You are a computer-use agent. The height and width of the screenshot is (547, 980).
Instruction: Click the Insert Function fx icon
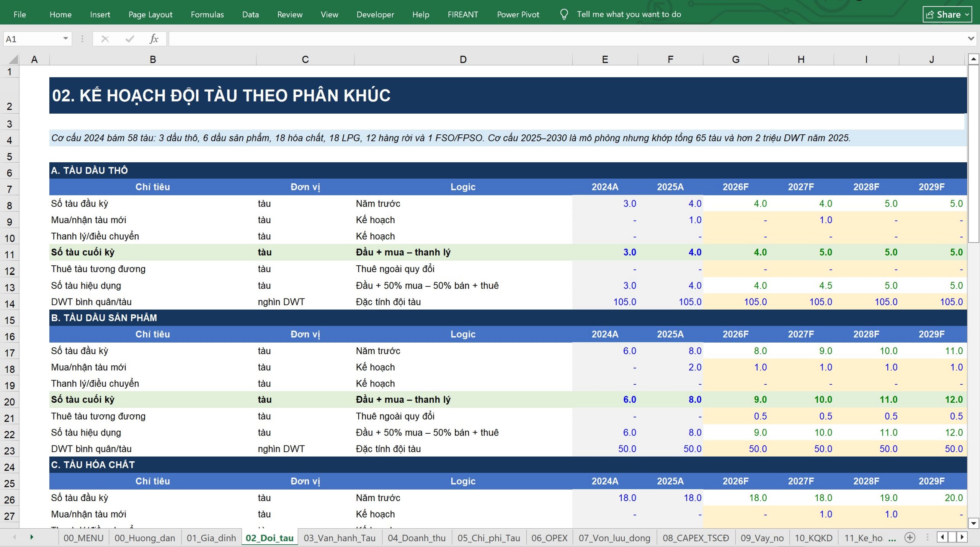[x=154, y=39]
